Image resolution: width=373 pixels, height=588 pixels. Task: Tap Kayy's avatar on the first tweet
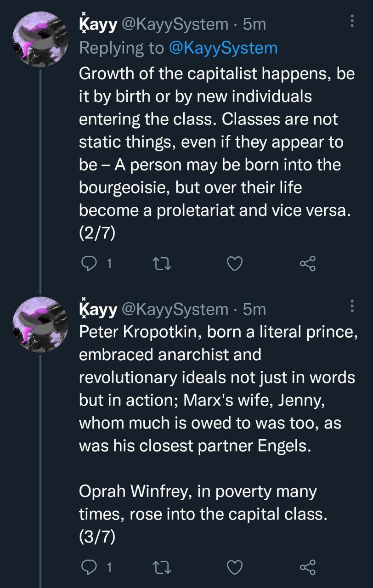41,39
